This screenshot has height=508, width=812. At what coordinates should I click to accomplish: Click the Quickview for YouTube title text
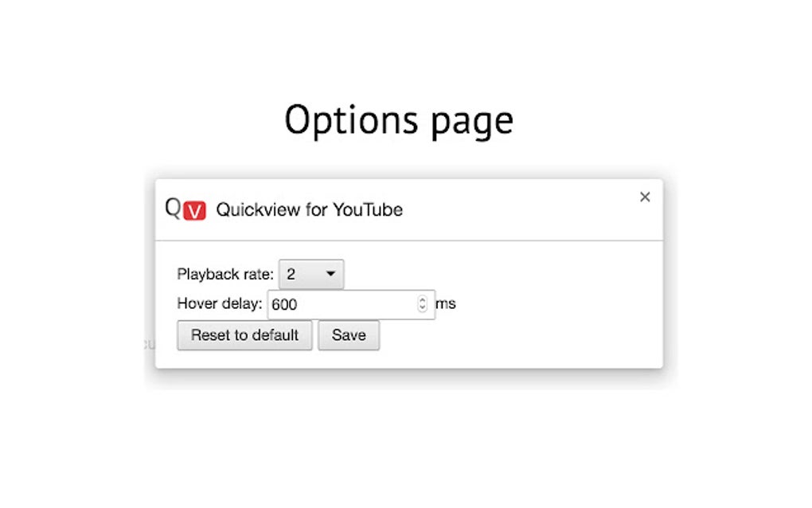(310, 210)
